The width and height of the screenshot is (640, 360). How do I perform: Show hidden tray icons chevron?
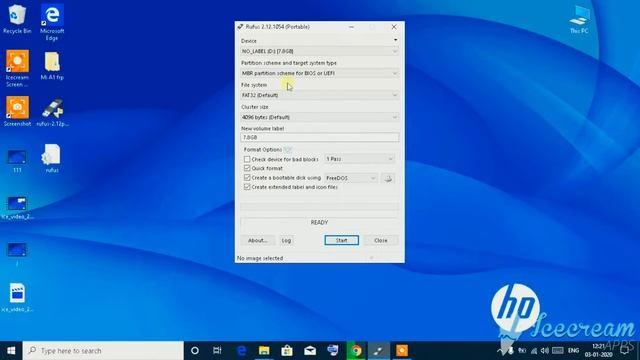coord(500,351)
